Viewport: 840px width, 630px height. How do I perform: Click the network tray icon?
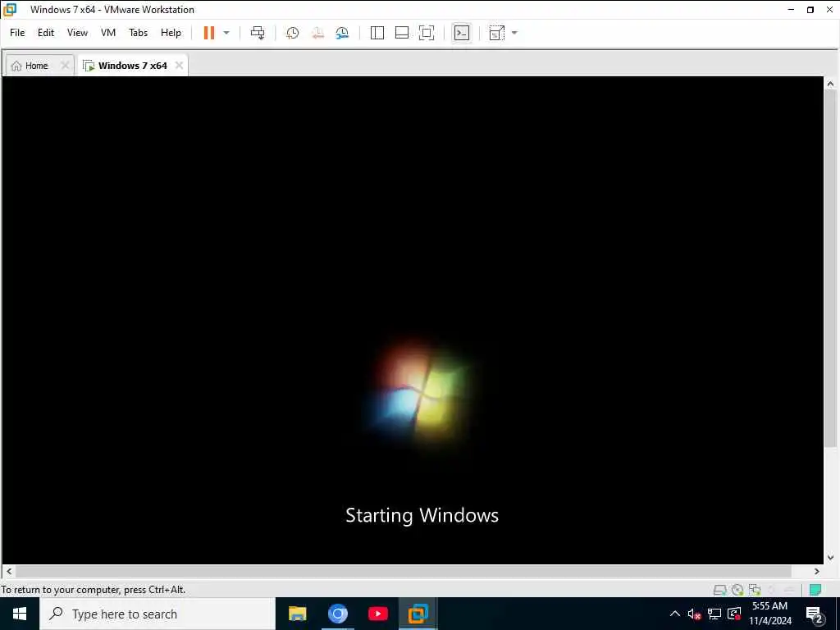(x=714, y=614)
